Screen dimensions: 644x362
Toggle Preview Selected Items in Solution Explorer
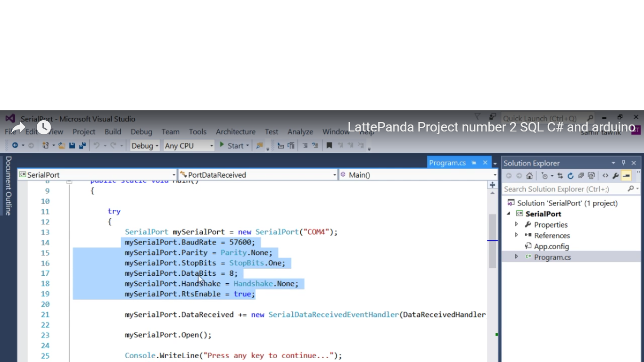tap(626, 175)
